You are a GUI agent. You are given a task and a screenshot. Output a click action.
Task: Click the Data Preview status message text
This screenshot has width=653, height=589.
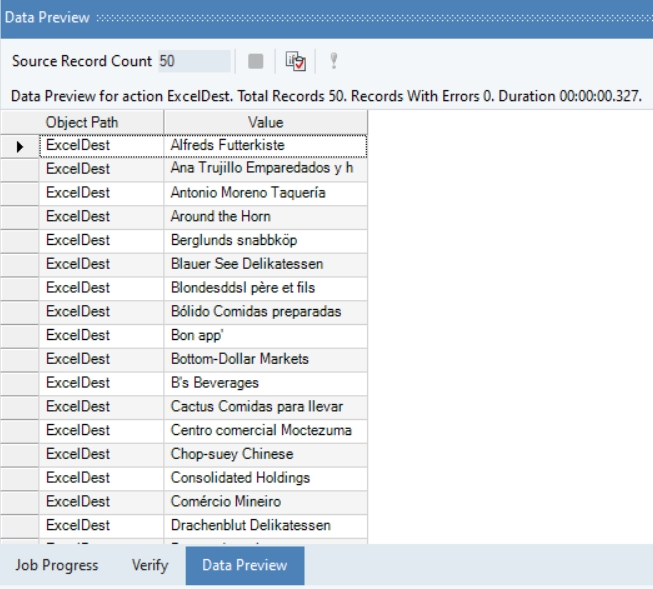tap(326, 96)
